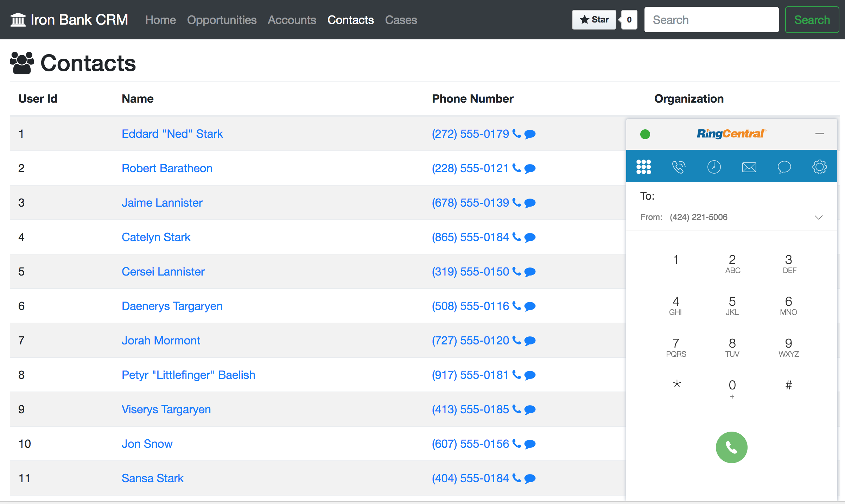845x504 pixels.
Task: Toggle the Star filter
Action: click(x=594, y=20)
